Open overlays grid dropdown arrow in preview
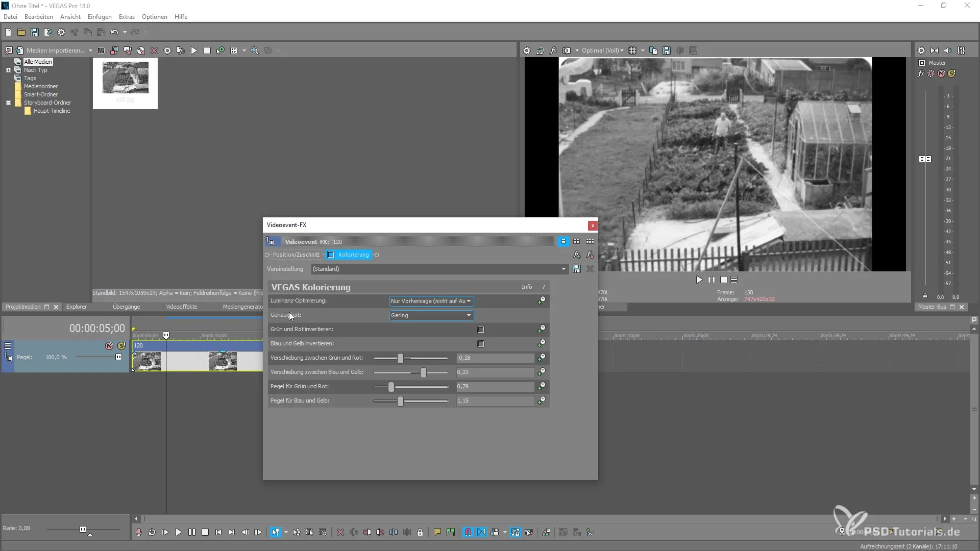The width and height of the screenshot is (980, 551). (643, 51)
